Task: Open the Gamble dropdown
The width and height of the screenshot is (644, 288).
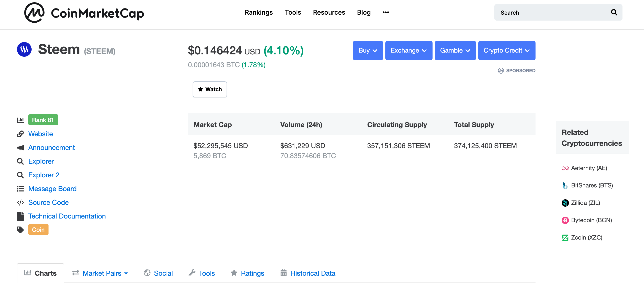Action: (455, 51)
